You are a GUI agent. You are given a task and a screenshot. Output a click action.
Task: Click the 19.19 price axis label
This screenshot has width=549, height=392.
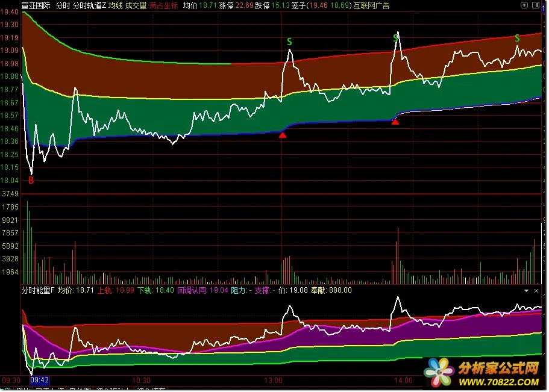10,38
